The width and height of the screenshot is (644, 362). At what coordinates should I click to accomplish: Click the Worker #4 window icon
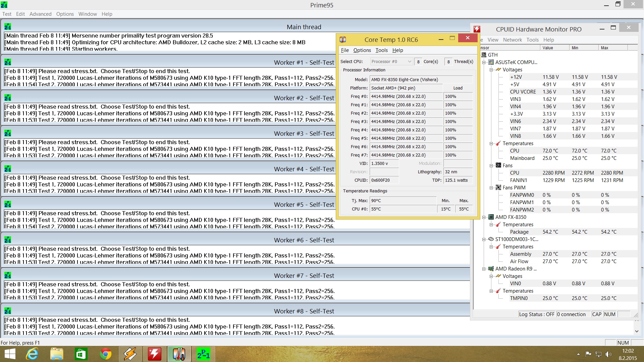pos(8,169)
